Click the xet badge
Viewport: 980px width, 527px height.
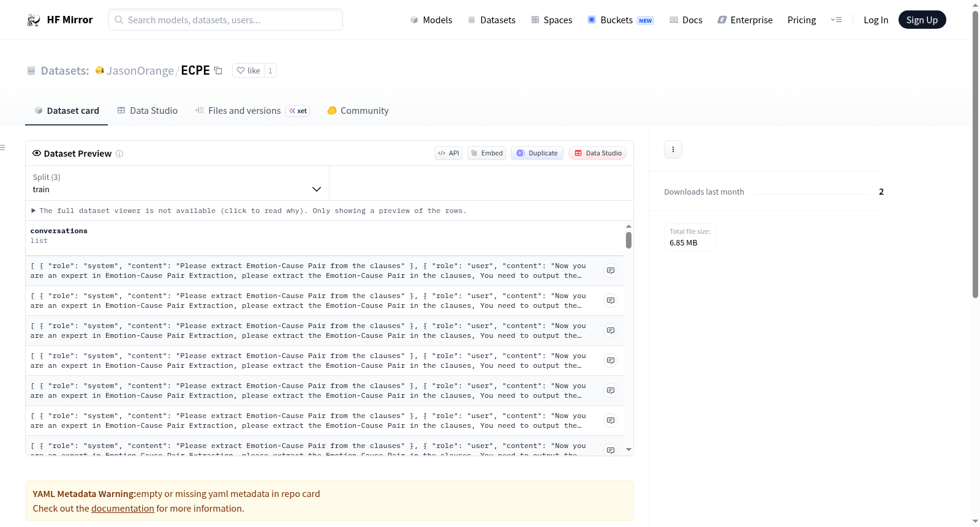[298, 111]
